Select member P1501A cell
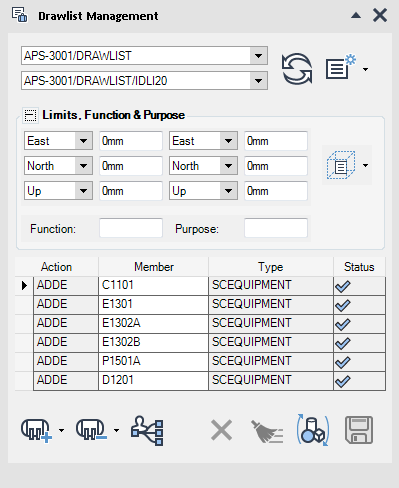399x488 pixels. pos(153,361)
